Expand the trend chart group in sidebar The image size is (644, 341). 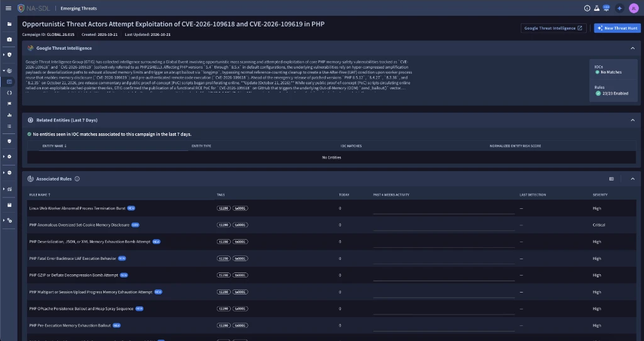click(4, 189)
